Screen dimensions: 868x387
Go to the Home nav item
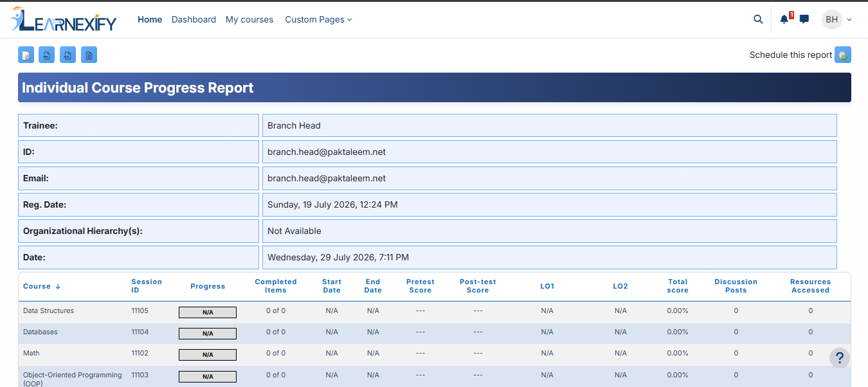click(x=150, y=19)
